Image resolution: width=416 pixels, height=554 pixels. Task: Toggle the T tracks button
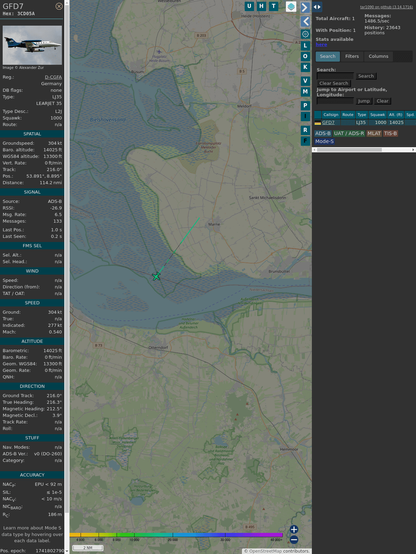[273, 6]
